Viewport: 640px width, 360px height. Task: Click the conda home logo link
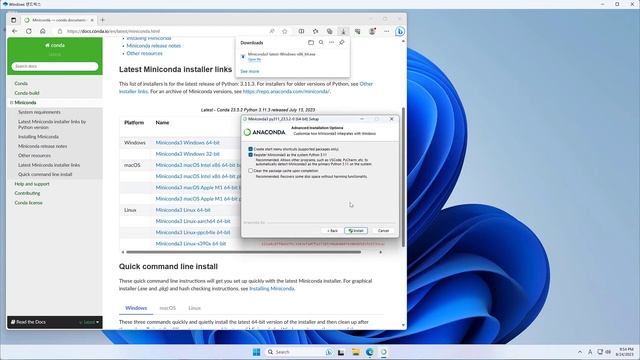coord(55,45)
